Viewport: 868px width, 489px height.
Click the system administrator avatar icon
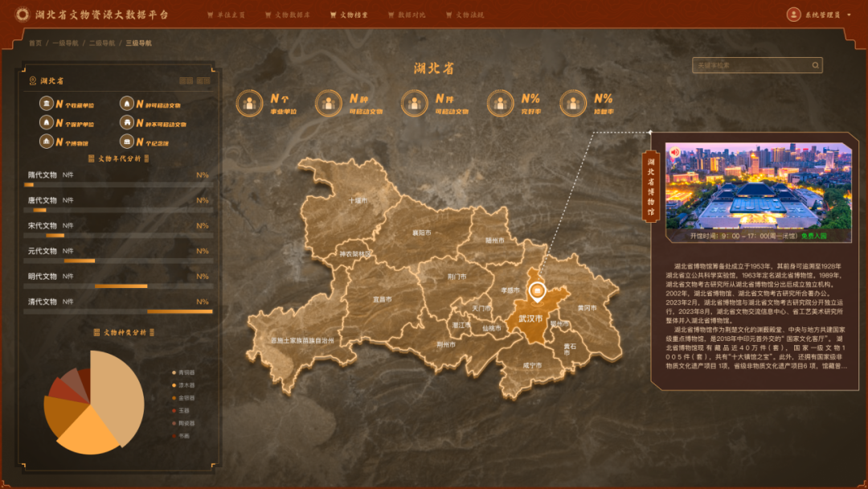793,14
